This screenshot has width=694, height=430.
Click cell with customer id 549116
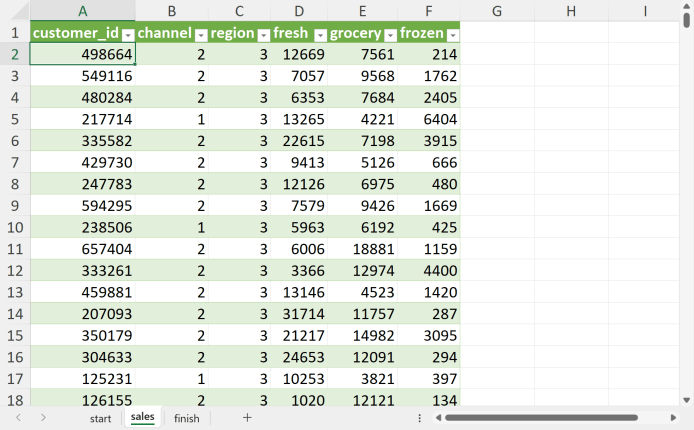[83, 76]
